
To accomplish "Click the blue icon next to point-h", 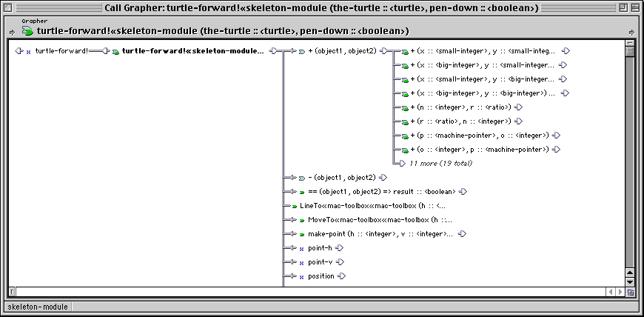I will pyautogui.click(x=301, y=249).
